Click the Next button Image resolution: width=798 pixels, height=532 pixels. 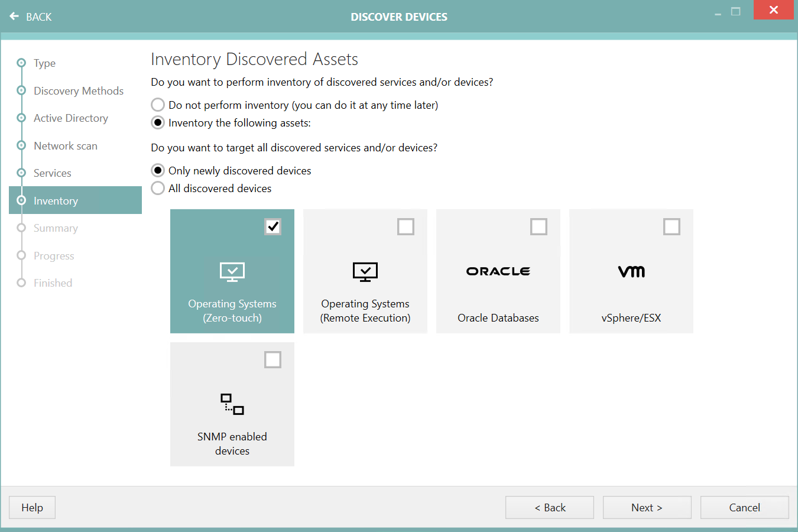click(647, 507)
